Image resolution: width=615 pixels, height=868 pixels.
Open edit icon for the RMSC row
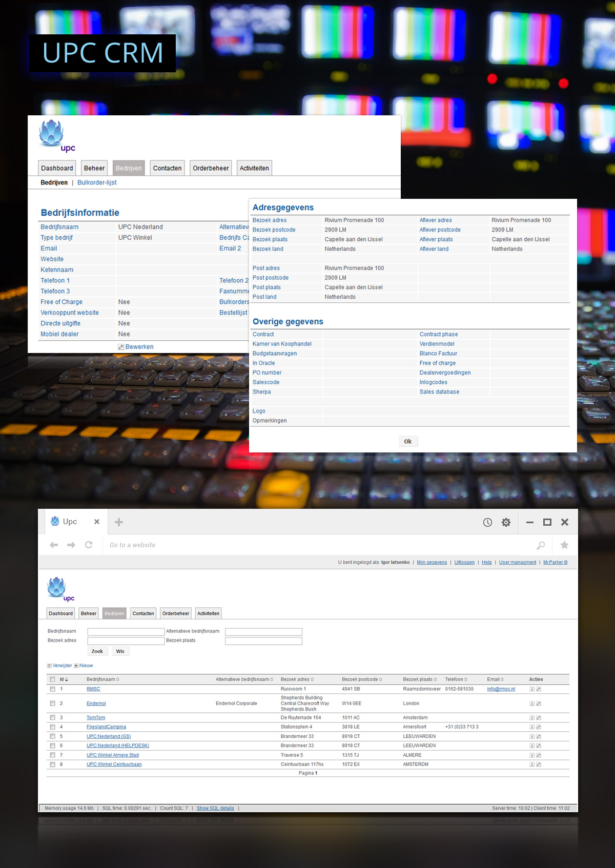[539, 689]
